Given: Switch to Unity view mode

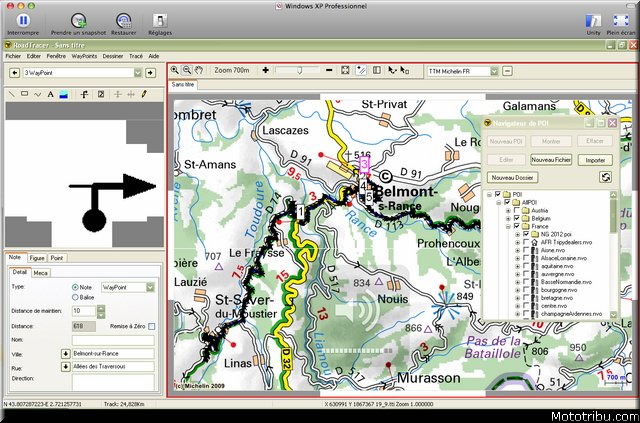Looking at the screenshot, I should pos(593,20).
